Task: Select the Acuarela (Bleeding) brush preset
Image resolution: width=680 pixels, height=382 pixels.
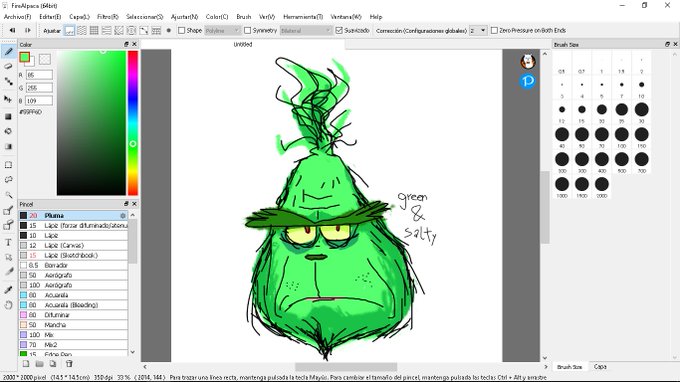Action: pyautogui.click(x=73, y=305)
